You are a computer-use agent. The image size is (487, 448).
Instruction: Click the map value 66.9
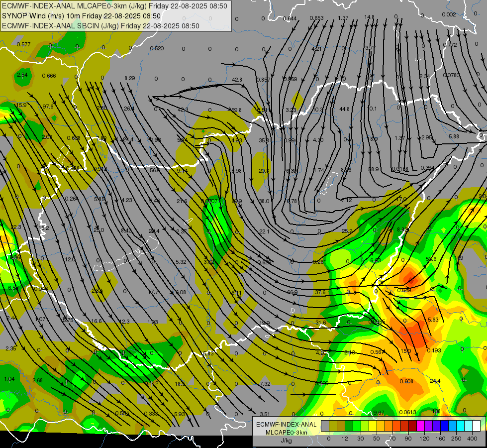[x=292, y=292]
